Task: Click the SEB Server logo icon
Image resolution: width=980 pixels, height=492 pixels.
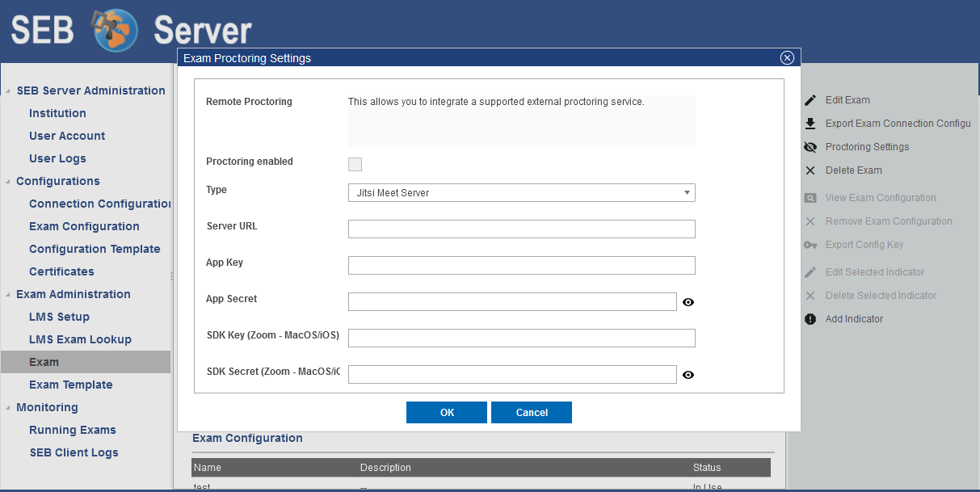Action: (x=113, y=31)
